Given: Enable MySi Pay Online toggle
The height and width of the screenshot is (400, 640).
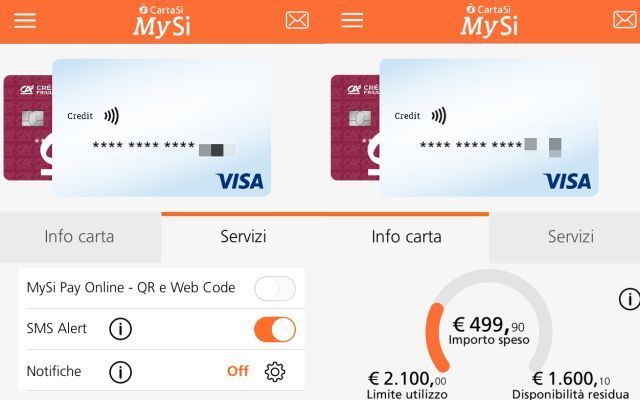Looking at the screenshot, I should (x=275, y=289).
